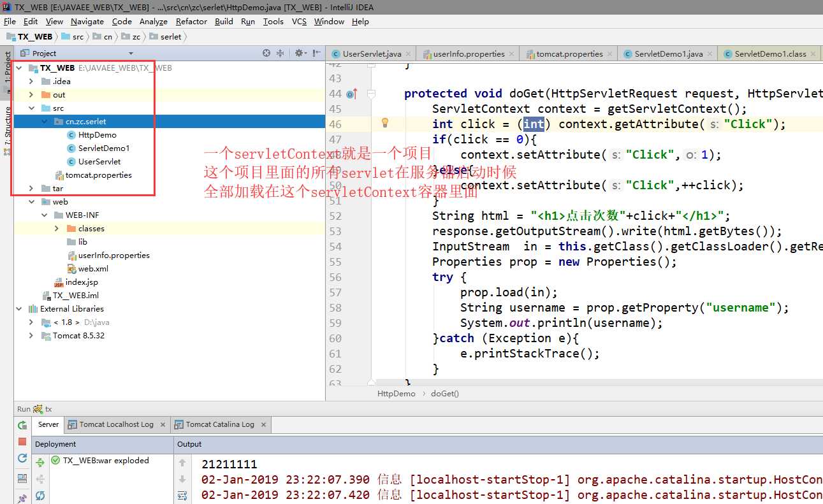Click the Hide Project panel icon

pyautogui.click(x=317, y=54)
